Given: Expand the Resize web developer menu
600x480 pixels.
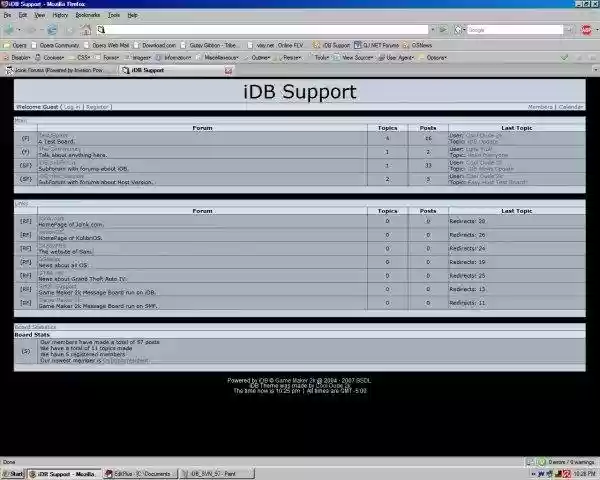Looking at the screenshot, I should [289, 57].
